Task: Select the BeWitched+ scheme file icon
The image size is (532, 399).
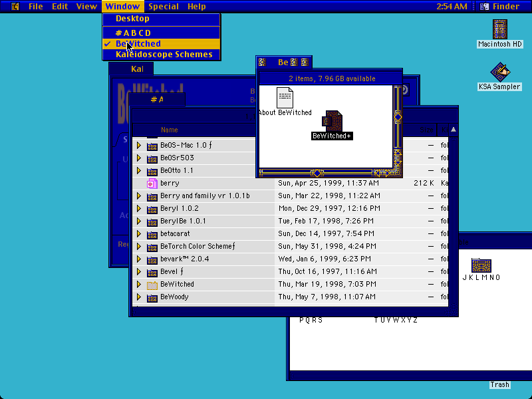Action: coord(332,121)
